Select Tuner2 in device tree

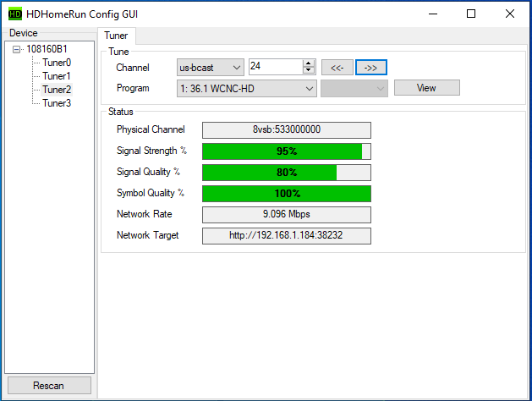(57, 90)
